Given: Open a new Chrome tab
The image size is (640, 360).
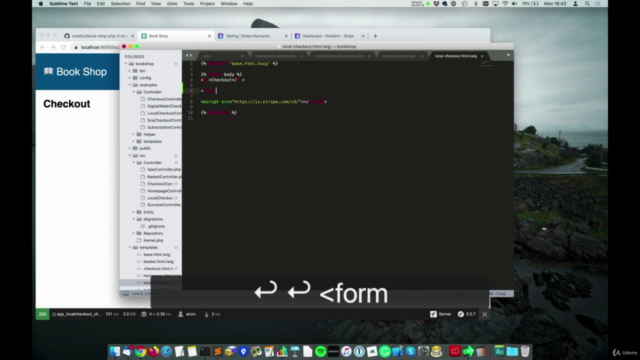Looking at the screenshot, I should pyautogui.click(x=375, y=36).
